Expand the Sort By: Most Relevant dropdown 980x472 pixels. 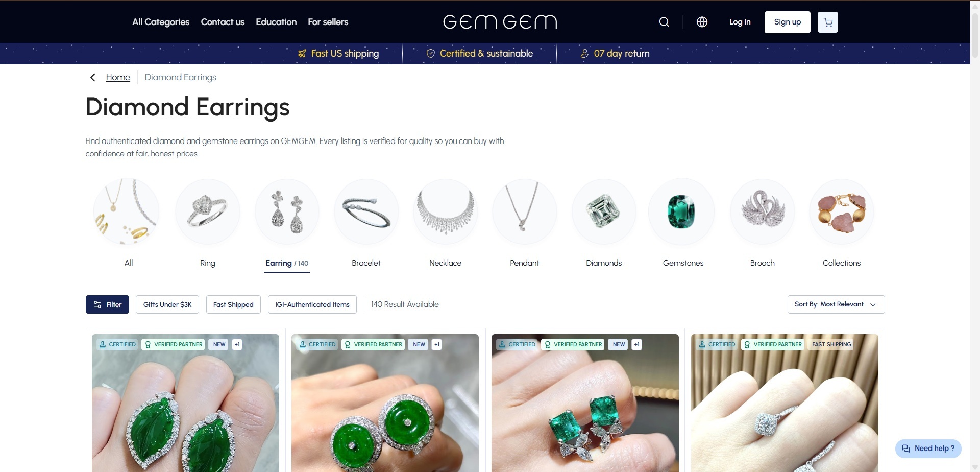836,304
